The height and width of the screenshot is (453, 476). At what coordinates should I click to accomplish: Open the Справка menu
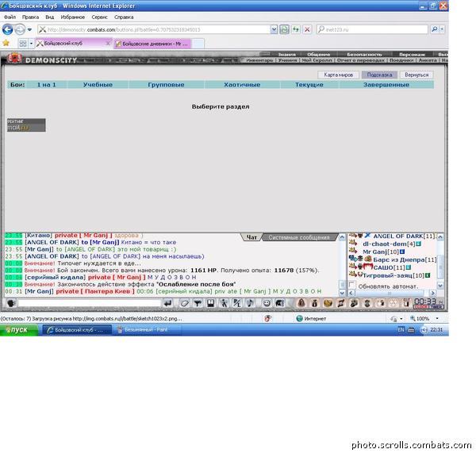124,17
